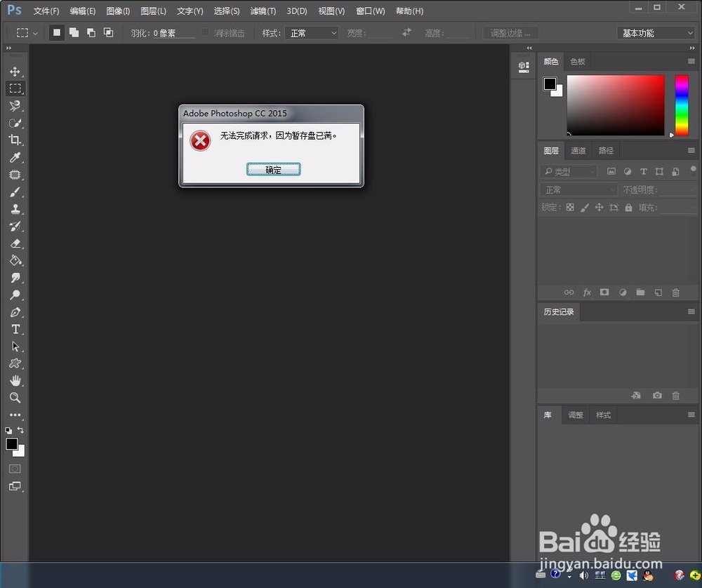Select the Lasso tool
The image size is (702, 588).
pyautogui.click(x=15, y=106)
